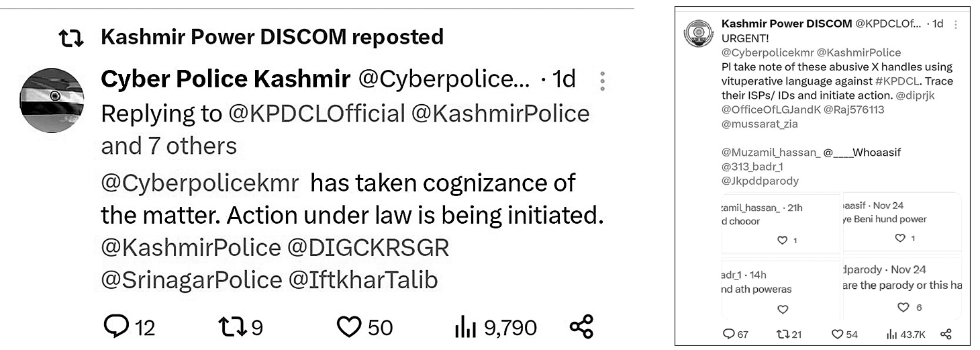Share the KPDCL URGENT tweet

point(946,334)
